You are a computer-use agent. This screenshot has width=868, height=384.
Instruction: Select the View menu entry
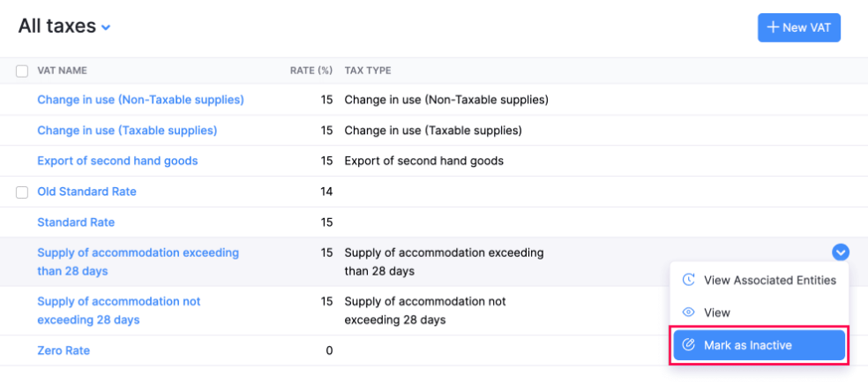coord(716,312)
